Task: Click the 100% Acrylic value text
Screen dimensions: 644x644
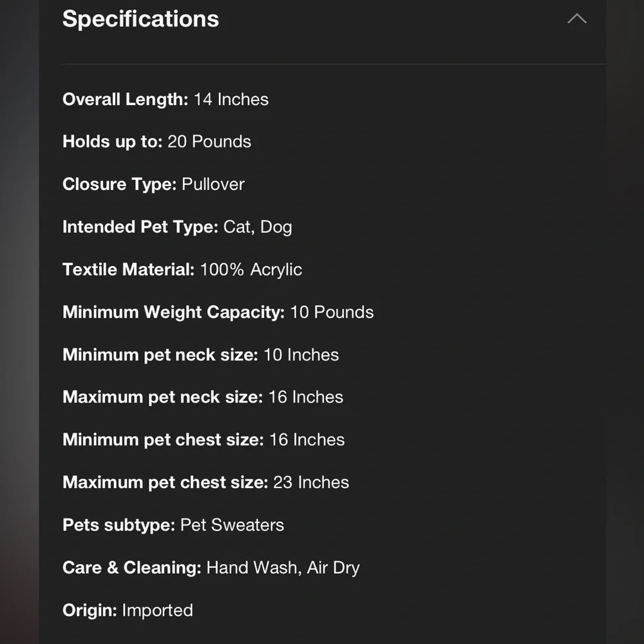Action: 251,270
